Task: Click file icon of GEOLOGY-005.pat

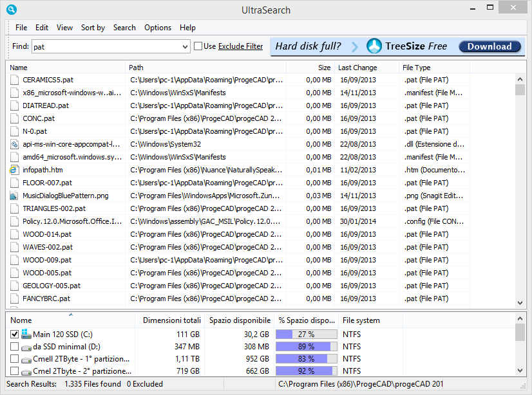Action: [14, 286]
